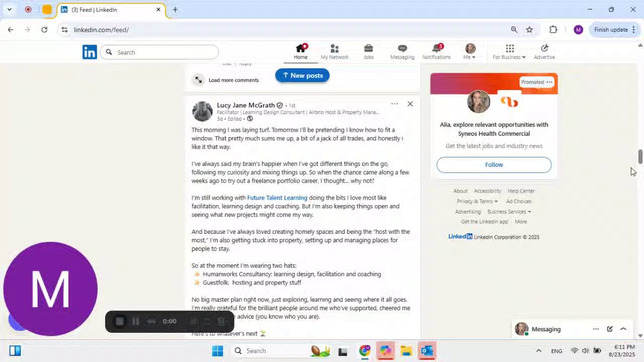Stop the screen recording
644x362 pixels.
[x=120, y=321]
